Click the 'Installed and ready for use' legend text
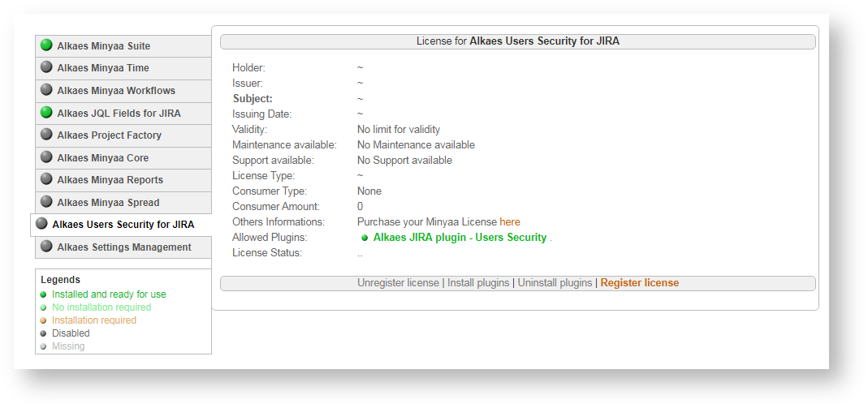868x408 pixels. coord(109,294)
